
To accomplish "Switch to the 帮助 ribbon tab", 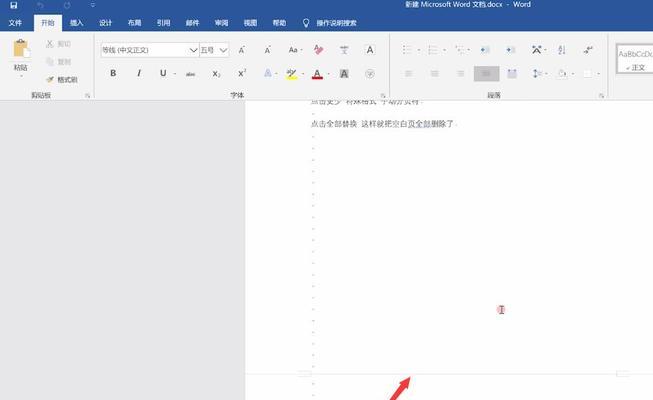I will coord(279,23).
